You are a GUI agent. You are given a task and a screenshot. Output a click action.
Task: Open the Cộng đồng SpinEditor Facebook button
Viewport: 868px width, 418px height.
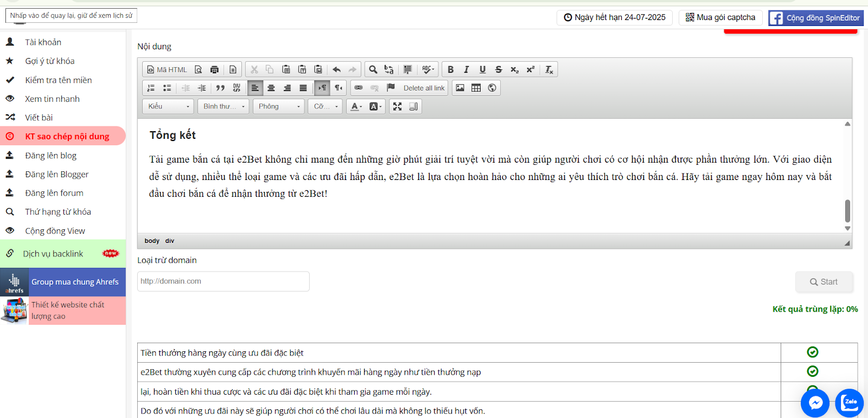(816, 18)
